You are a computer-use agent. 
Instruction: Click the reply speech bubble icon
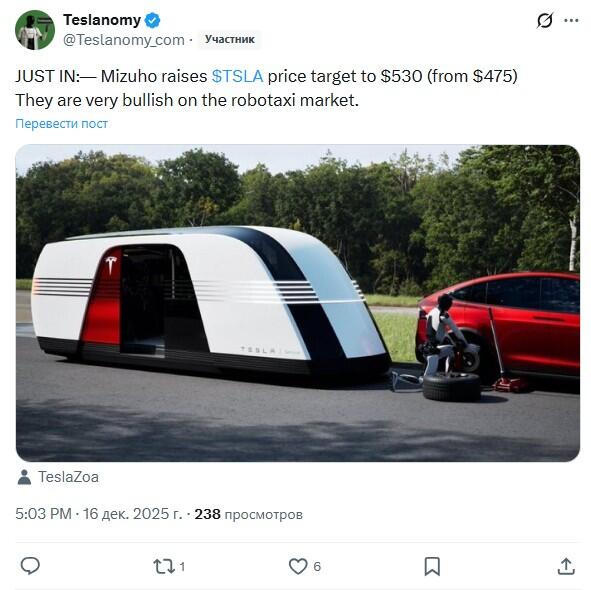(30, 566)
